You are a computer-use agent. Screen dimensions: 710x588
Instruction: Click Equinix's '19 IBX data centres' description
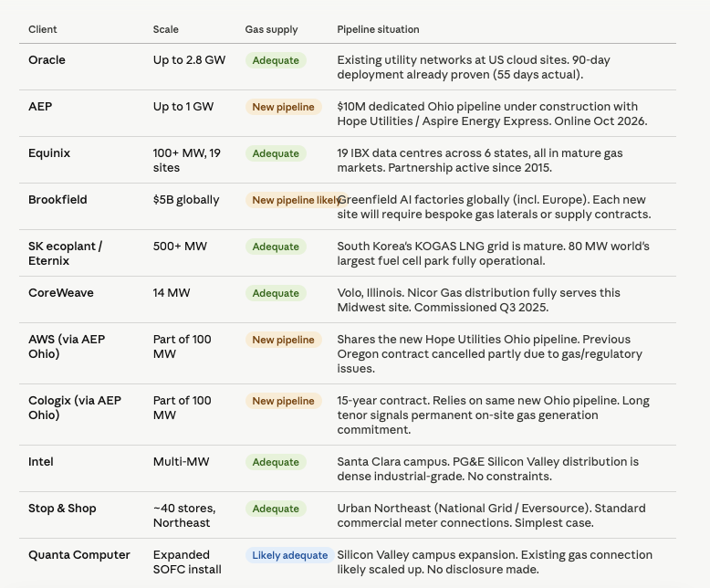coord(480,161)
